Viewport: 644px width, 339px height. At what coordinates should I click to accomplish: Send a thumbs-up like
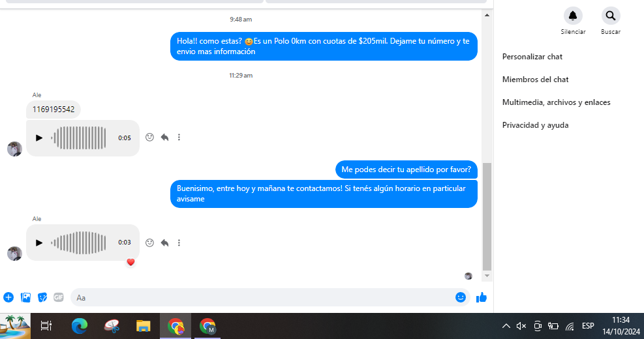tap(482, 297)
